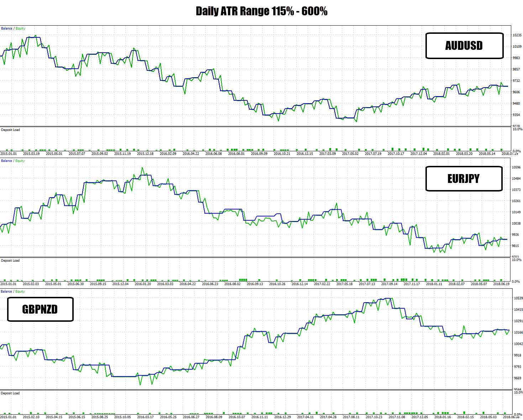Click the 10042 value on the price axis

pyautogui.click(x=519, y=344)
